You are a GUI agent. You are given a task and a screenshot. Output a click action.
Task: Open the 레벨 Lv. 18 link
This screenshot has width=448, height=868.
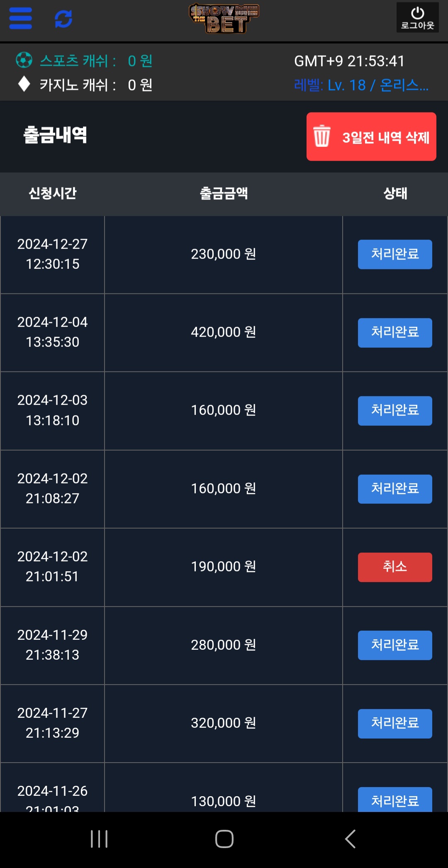[x=361, y=85]
